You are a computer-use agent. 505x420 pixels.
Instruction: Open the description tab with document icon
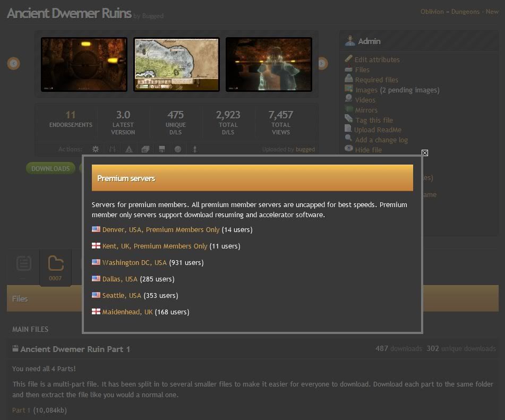coord(23,264)
